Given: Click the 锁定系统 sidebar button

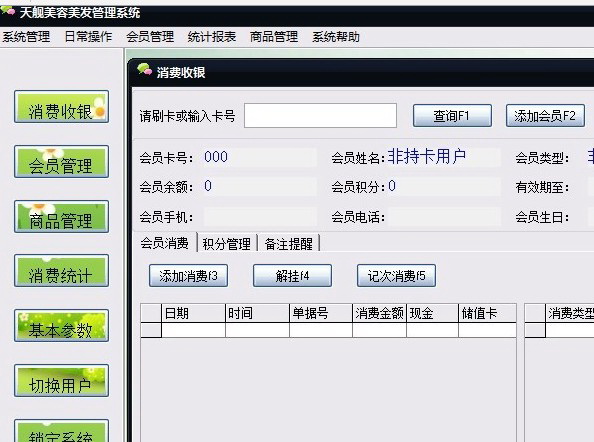Looking at the screenshot, I should click(61, 431).
